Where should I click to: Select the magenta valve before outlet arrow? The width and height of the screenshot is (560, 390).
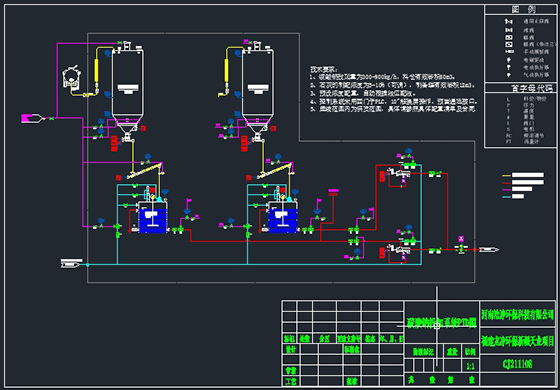461,244
